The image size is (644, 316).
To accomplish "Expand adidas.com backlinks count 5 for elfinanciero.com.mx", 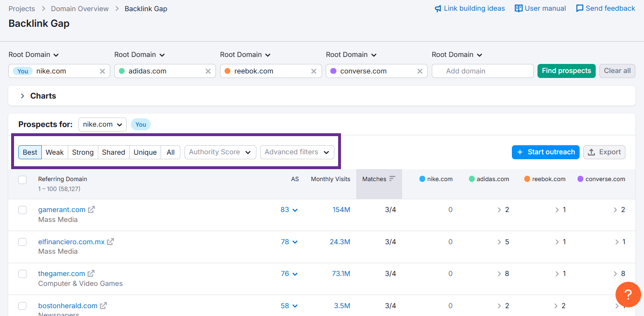I will [503, 242].
